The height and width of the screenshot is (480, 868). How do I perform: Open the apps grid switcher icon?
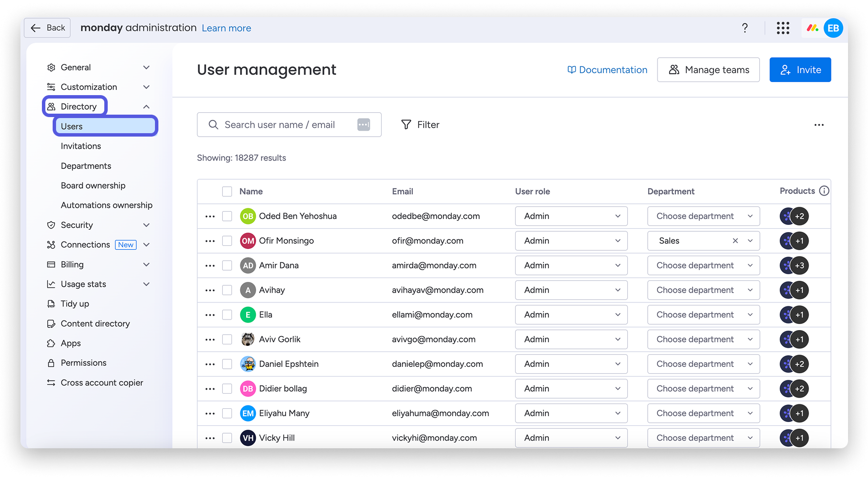pos(783,28)
